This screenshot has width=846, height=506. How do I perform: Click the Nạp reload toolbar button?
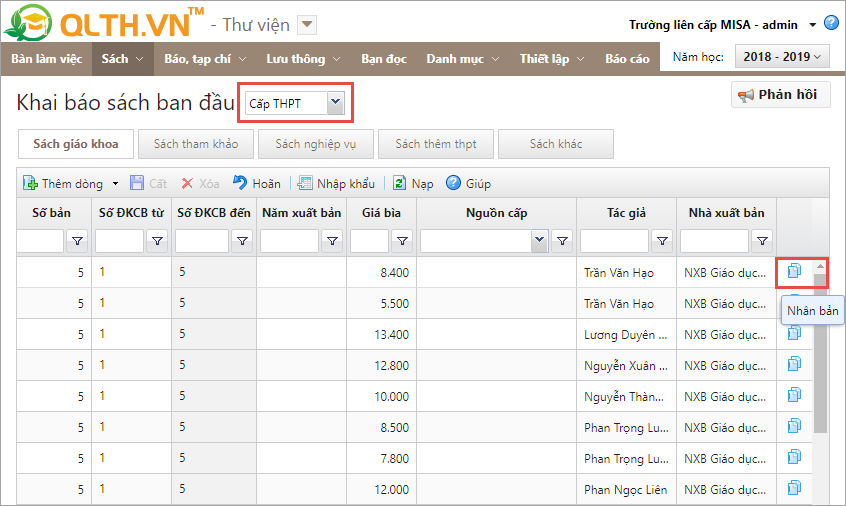[x=413, y=183]
